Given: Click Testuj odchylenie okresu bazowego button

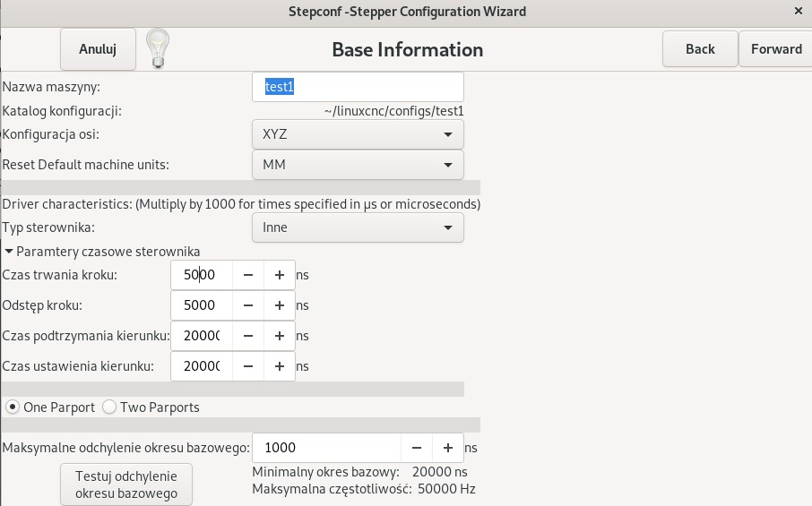Looking at the screenshot, I should tap(126, 485).
